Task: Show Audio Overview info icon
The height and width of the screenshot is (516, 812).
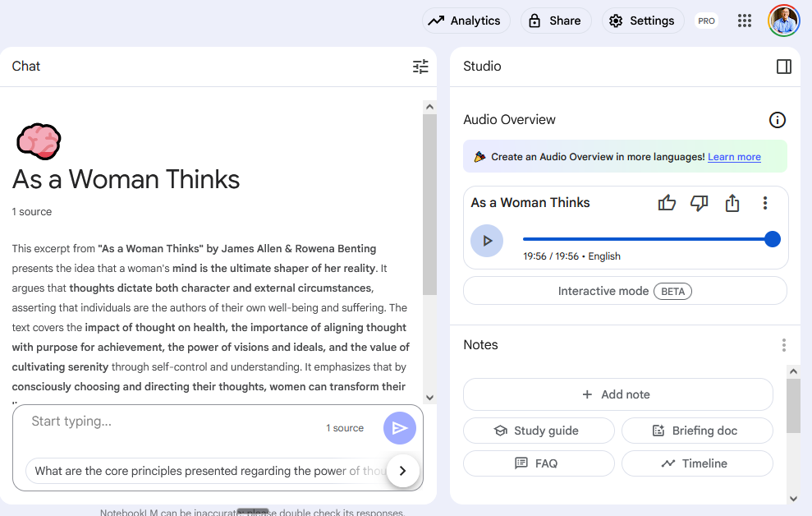Action: [777, 120]
